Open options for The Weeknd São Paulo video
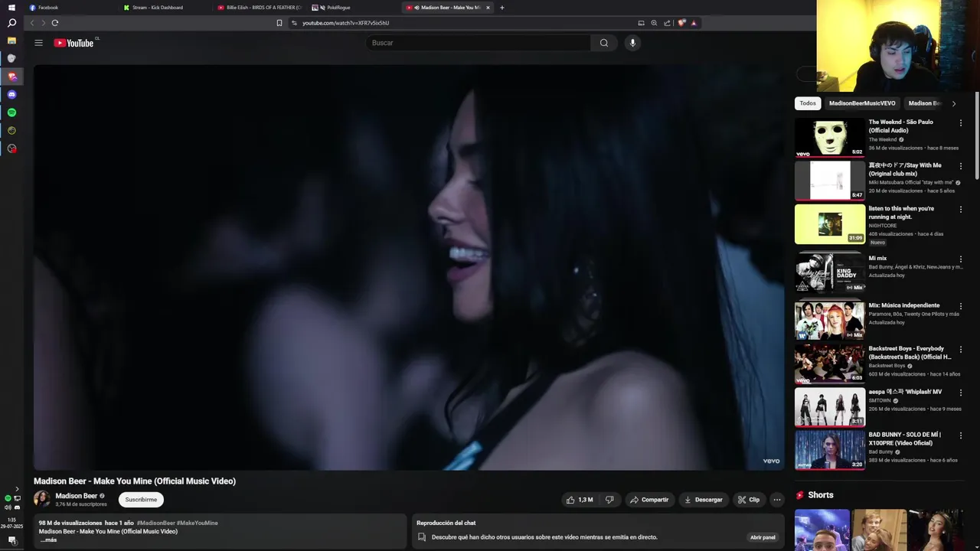Screen dimensions: 980x551 [960, 122]
